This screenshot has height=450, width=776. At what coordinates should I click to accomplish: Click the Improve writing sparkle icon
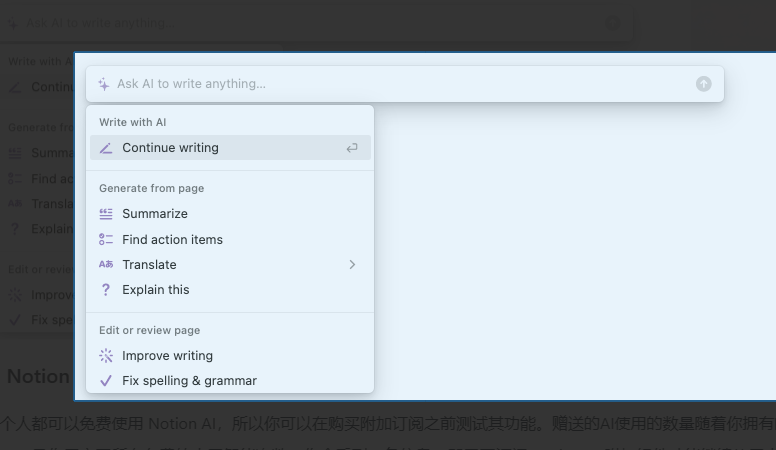106,356
